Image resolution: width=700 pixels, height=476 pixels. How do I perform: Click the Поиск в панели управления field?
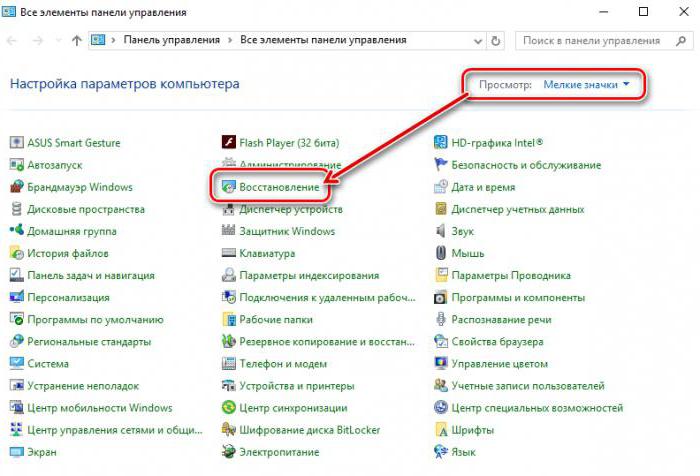604,41
